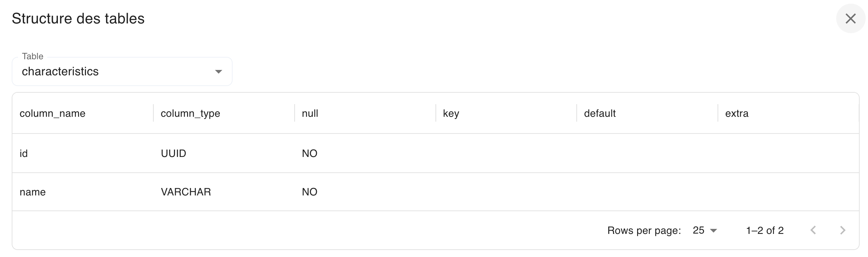Close the Structure des tables dialog
This screenshot has width=868, height=257.
click(851, 18)
